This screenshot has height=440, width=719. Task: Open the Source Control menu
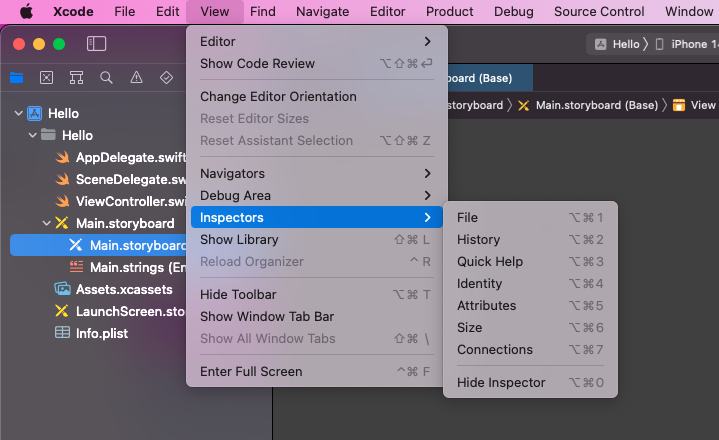point(599,11)
